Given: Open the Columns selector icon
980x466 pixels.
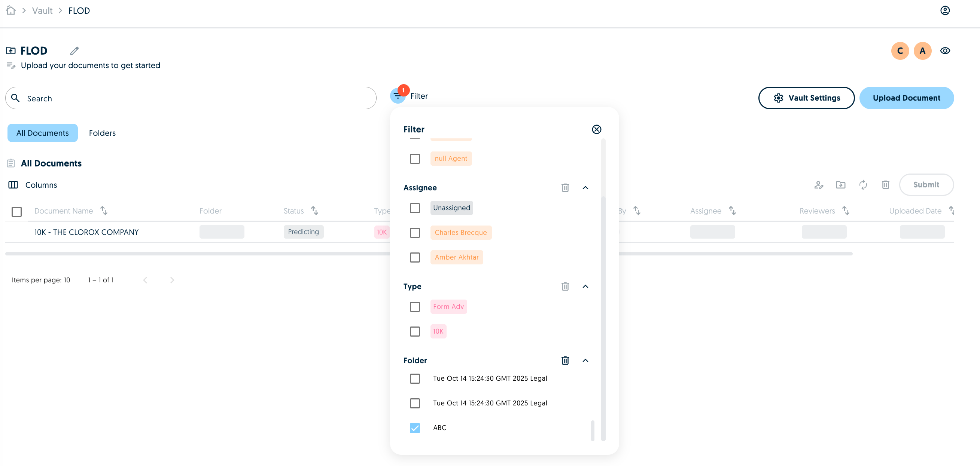Looking at the screenshot, I should point(13,185).
